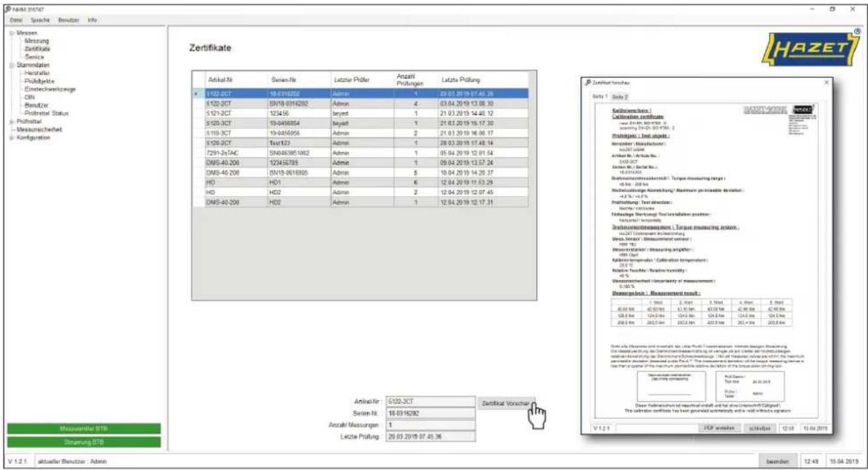Switch to the Seite 2 tab in preview

tap(619, 97)
